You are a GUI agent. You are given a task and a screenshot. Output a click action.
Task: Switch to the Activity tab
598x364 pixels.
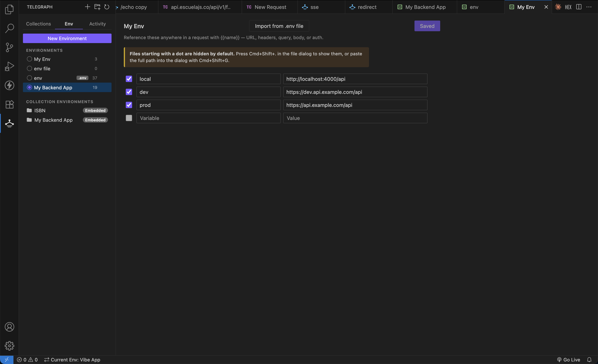(97, 24)
